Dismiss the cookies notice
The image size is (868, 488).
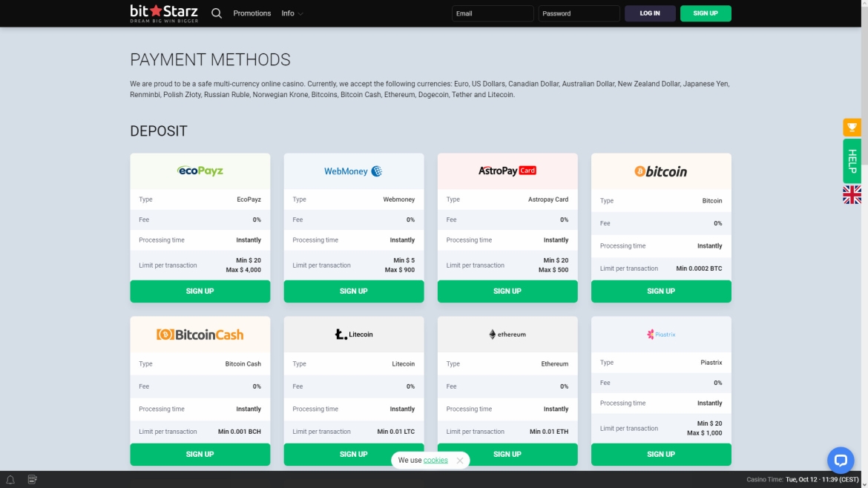click(460, 461)
